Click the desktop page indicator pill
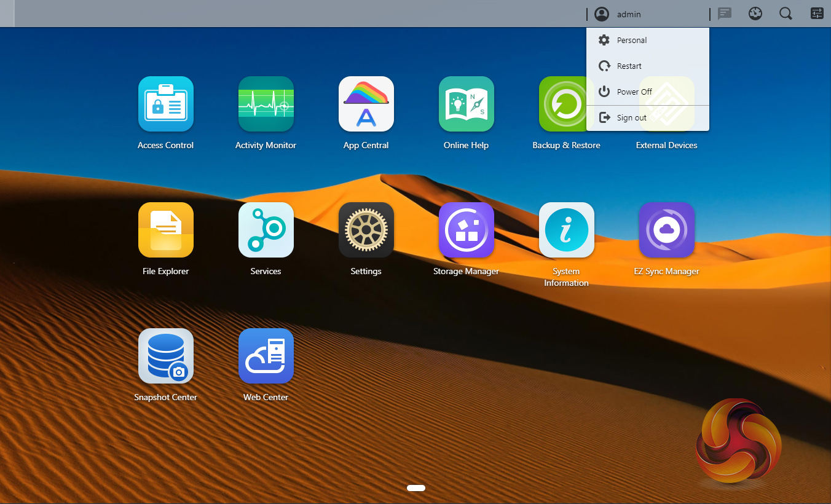 tap(416, 488)
